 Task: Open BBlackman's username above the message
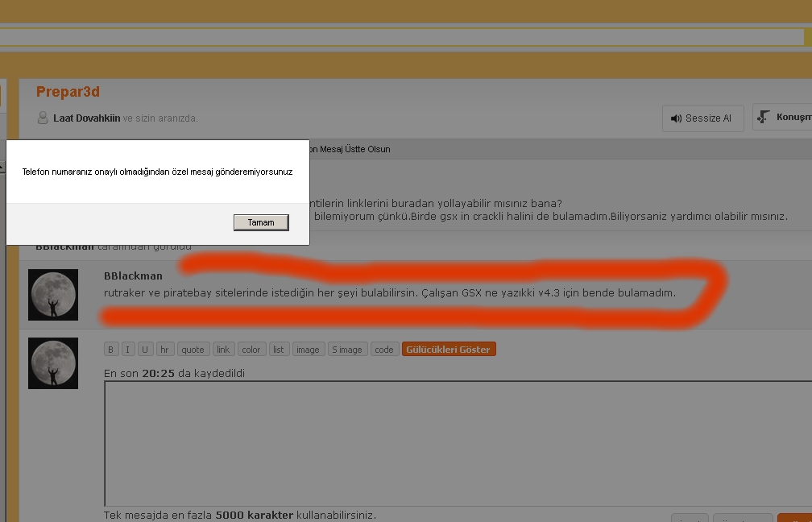[x=133, y=276]
